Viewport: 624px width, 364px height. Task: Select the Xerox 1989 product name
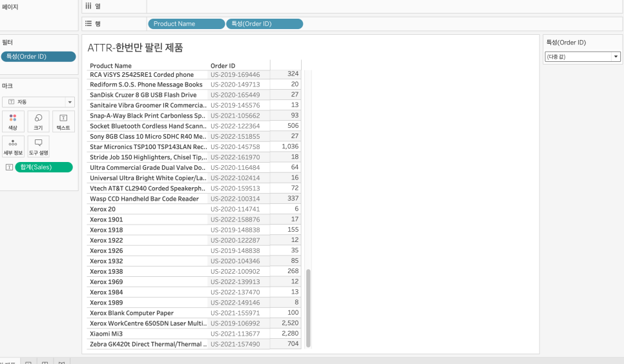[x=106, y=302]
